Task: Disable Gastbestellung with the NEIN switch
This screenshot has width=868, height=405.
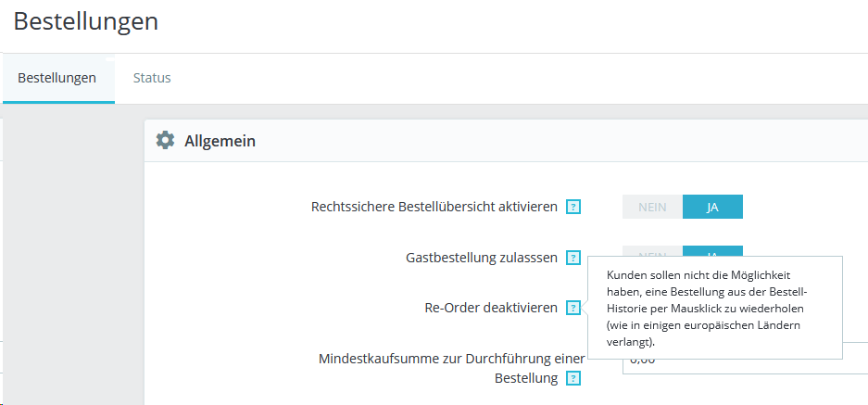Action: click(652, 250)
